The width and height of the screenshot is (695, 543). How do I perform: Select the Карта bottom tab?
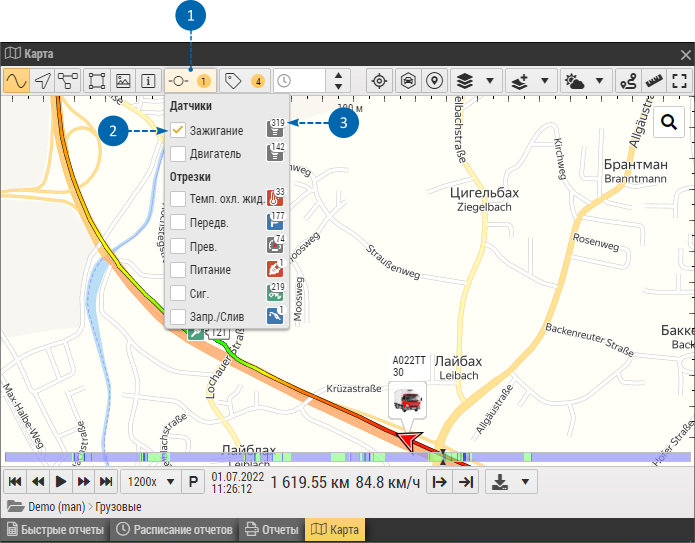(335, 530)
